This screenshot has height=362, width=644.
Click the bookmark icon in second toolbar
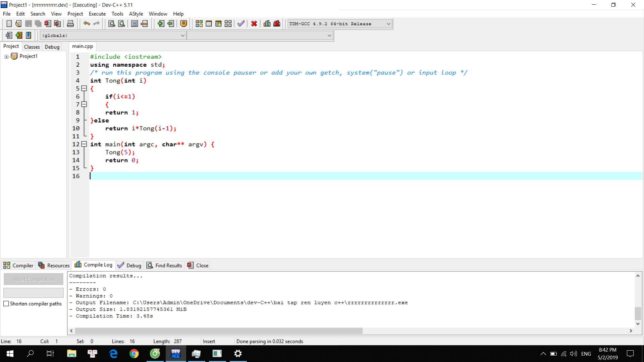[29, 35]
